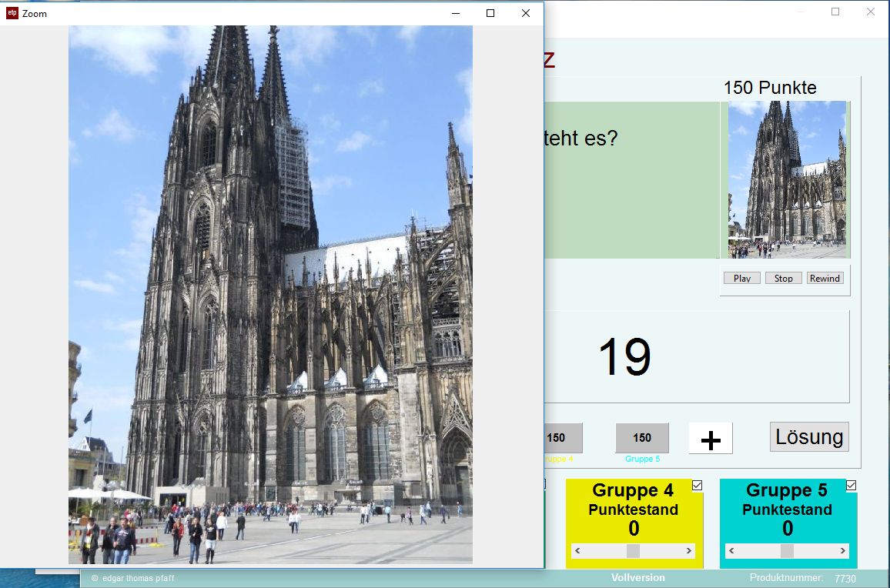Click right arrow on Gruppe 5 scrollbar
This screenshot has width=890, height=588.
point(843,551)
